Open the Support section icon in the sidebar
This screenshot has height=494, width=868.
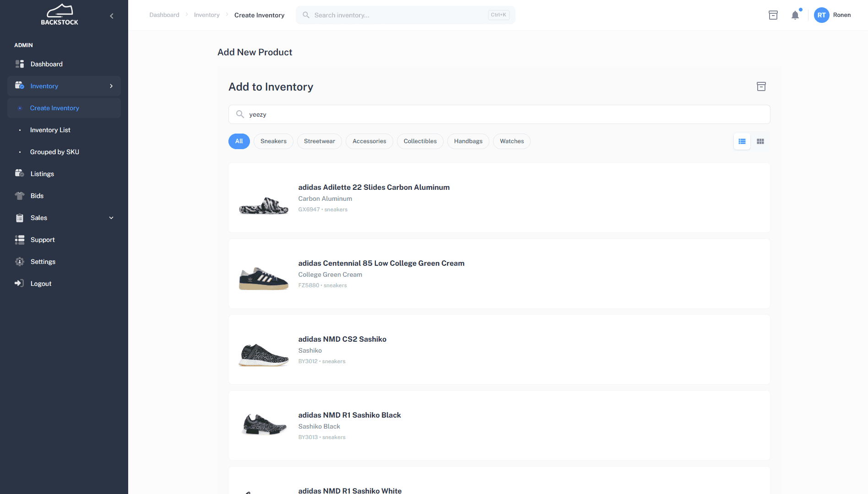point(20,239)
